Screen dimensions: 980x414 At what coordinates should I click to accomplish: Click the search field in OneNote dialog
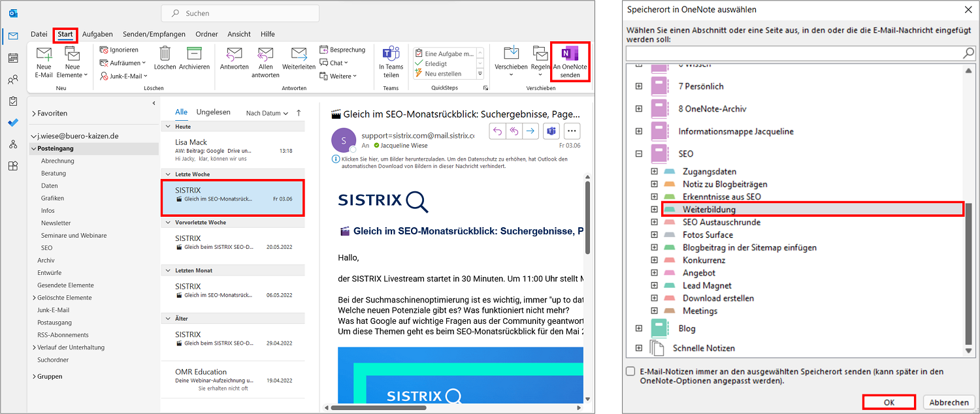800,54
